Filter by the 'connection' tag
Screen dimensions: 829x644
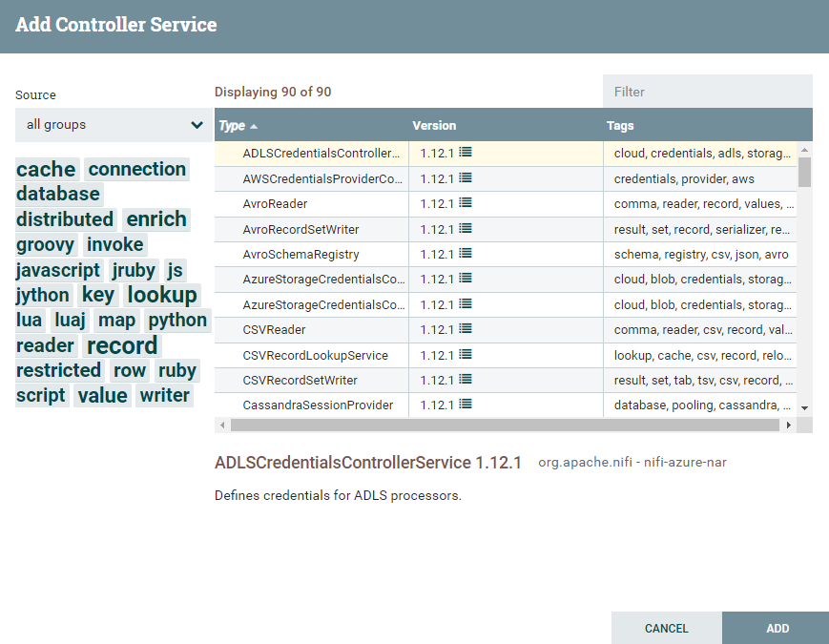(x=137, y=169)
